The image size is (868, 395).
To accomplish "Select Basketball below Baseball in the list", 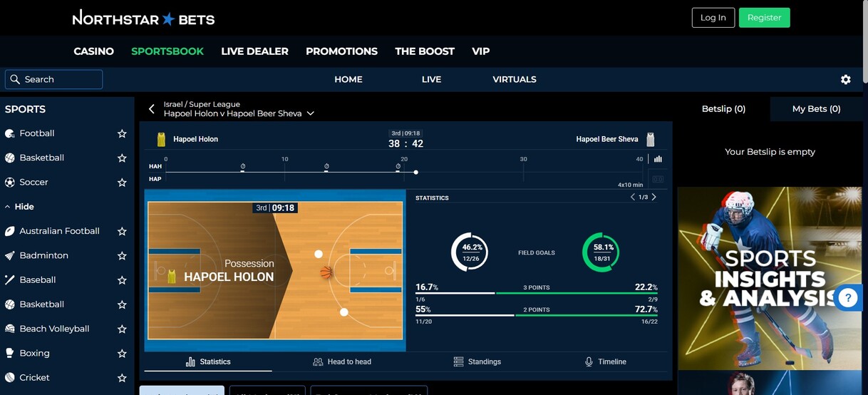I will coord(41,304).
